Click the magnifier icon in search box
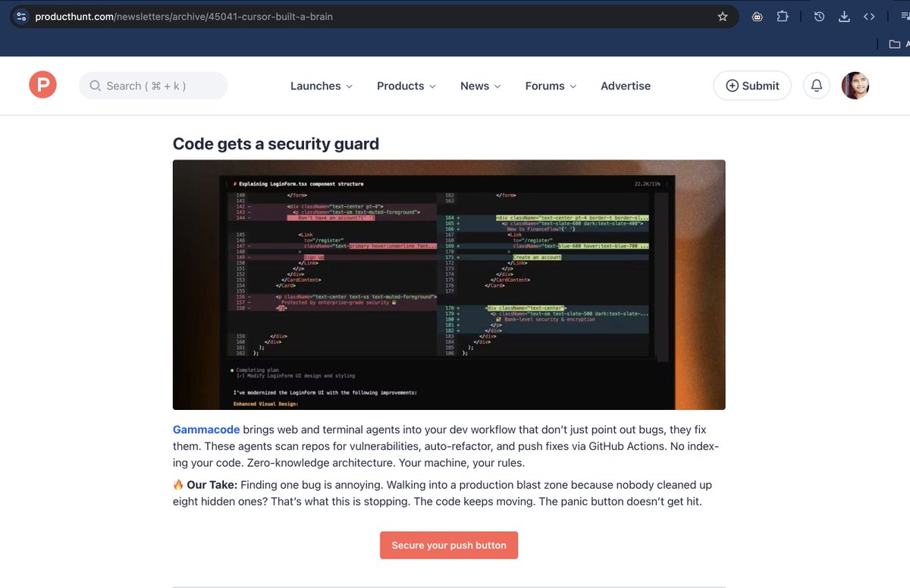The height and width of the screenshot is (588, 910). coord(96,86)
